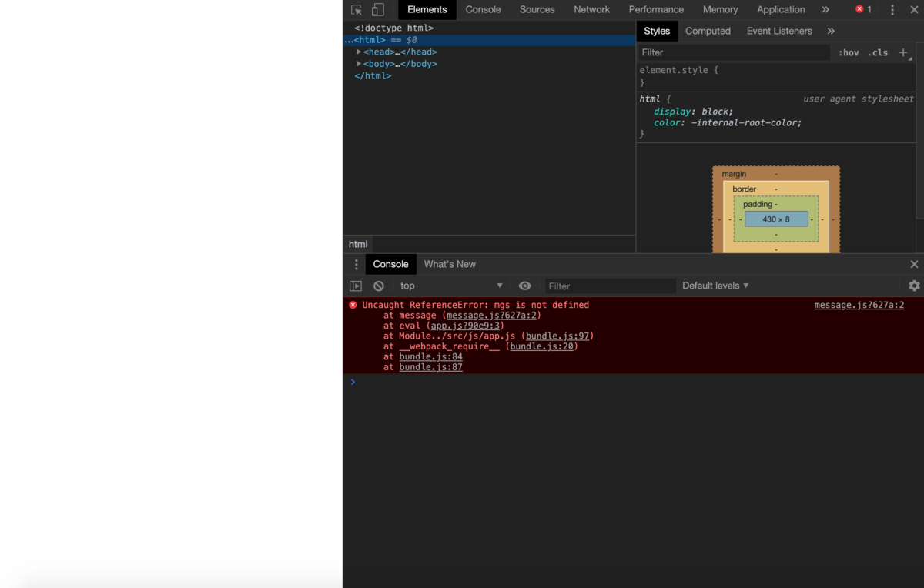Image resolution: width=924 pixels, height=588 pixels.
Task: Select the inspect element tool
Action: click(355, 9)
